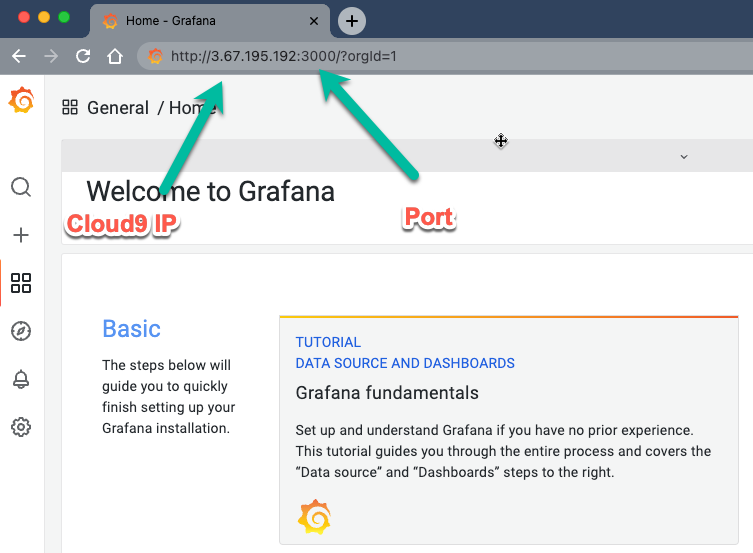The width and height of the screenshot is (753, 553).
Task: Click the Basic heading
Action: (132, 329)
